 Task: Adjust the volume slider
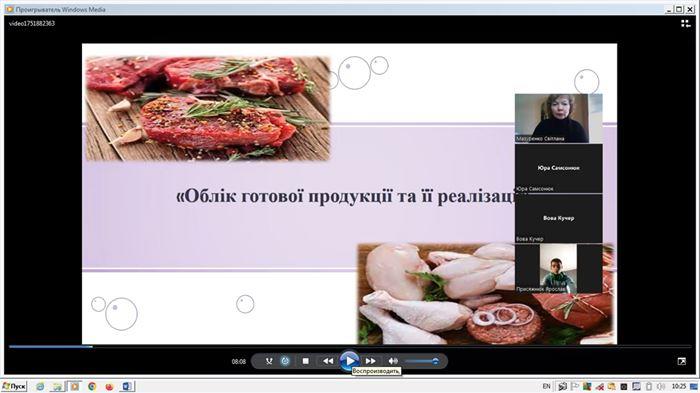click(422, 361)
